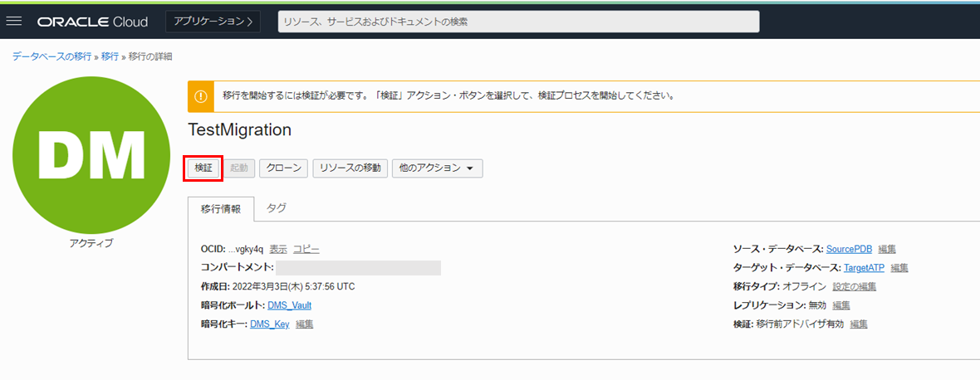
Task: Open the 移行 breadcrumb link
Action: point(110,56)
